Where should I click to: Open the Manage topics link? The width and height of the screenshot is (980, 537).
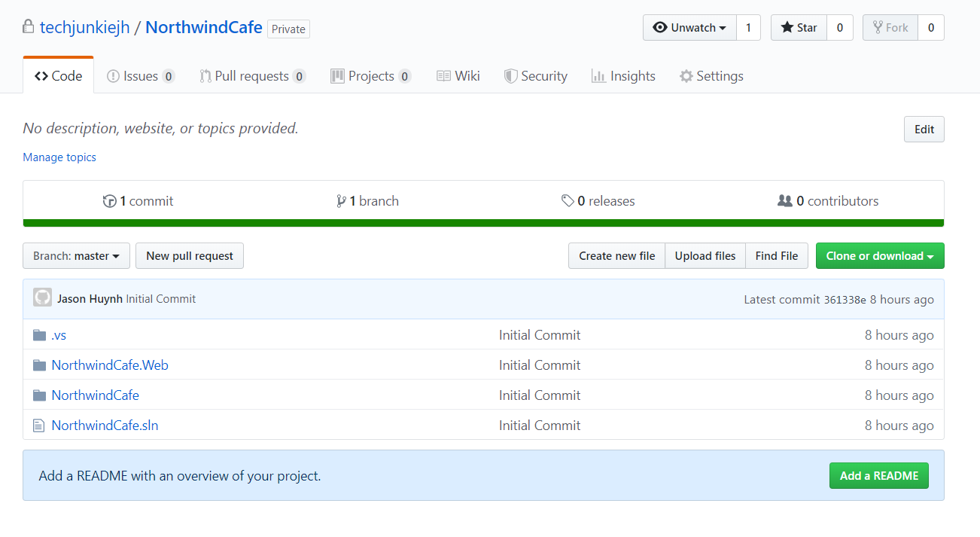(x=59, y=157)
